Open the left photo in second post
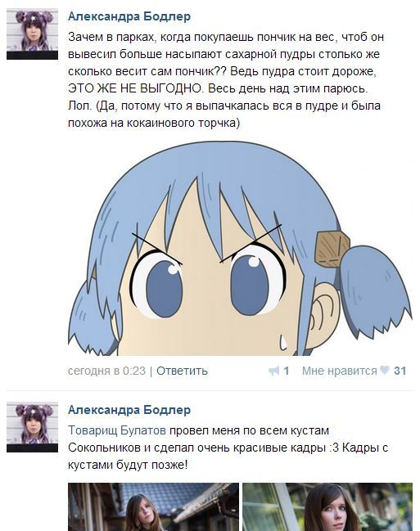 (153, 507)
